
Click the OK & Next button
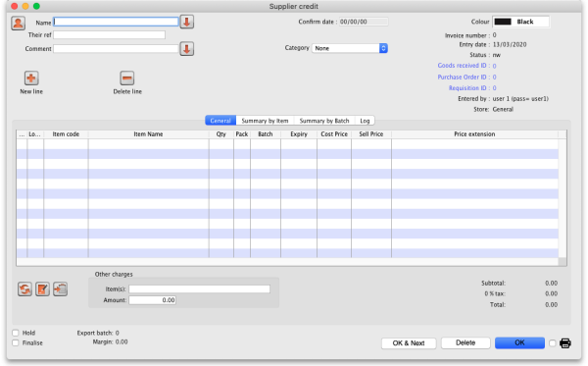[x=409, y=343]
